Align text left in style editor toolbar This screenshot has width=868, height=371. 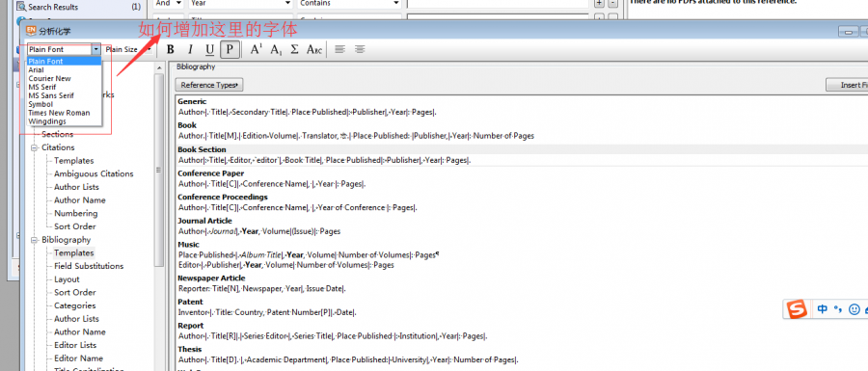click(x=339, y=50)
